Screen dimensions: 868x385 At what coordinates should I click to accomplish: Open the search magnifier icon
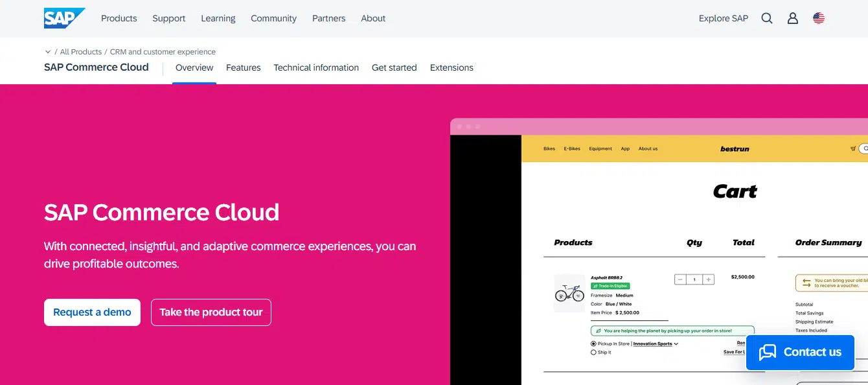[x=767, y=18]
